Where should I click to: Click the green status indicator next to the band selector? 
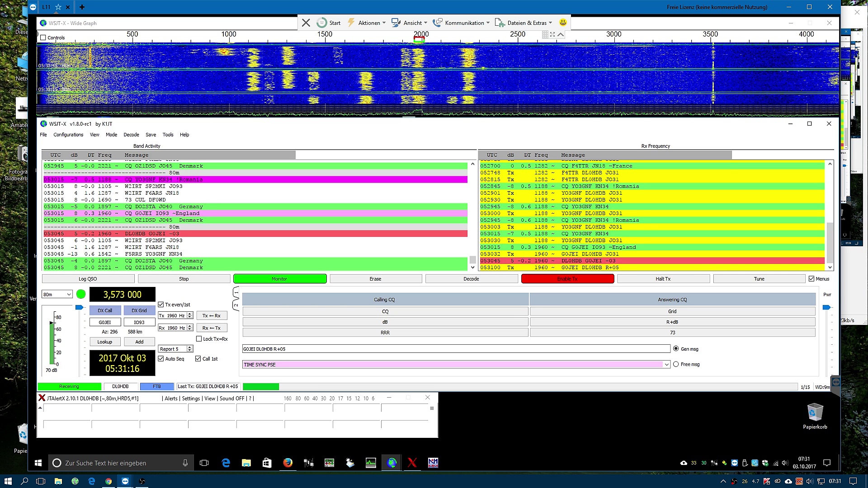coord(81,294)
